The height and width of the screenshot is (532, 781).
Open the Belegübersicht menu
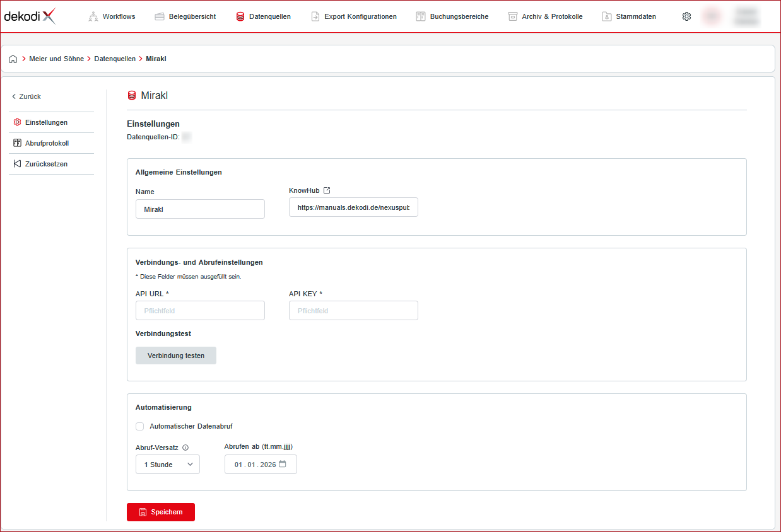coord(185,16)
